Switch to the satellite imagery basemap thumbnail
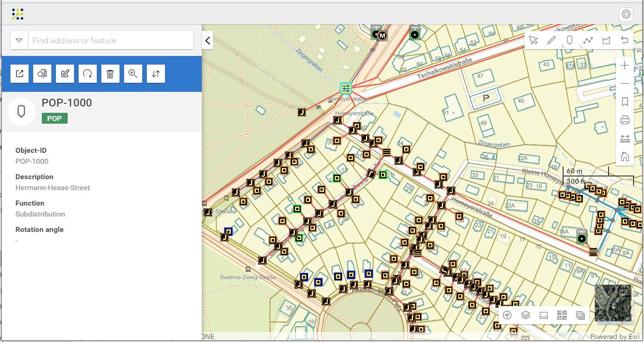Image resolution: width=644 pixels, height=342 pixels. click(x=613, y=303)
